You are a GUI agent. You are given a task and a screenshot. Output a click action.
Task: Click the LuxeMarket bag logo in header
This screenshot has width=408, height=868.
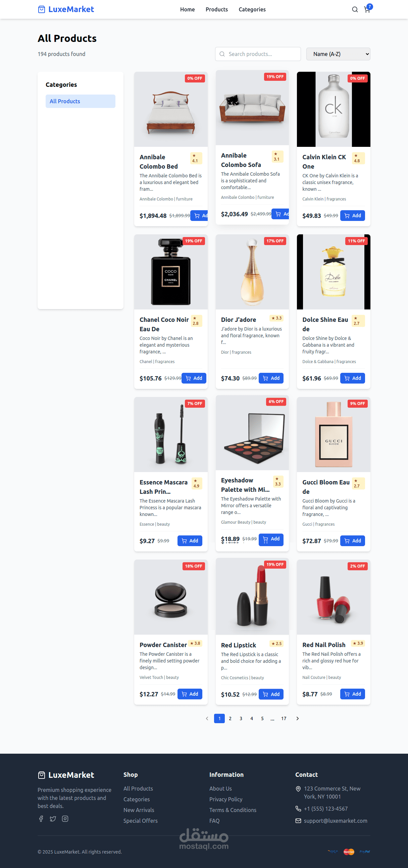(42, 9)
